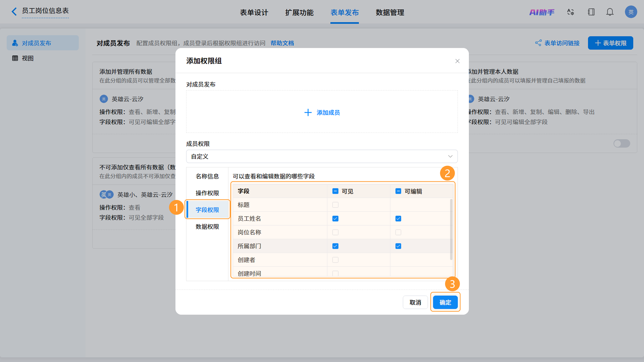Click the 员工姓名 field row label

coord(249,219)
